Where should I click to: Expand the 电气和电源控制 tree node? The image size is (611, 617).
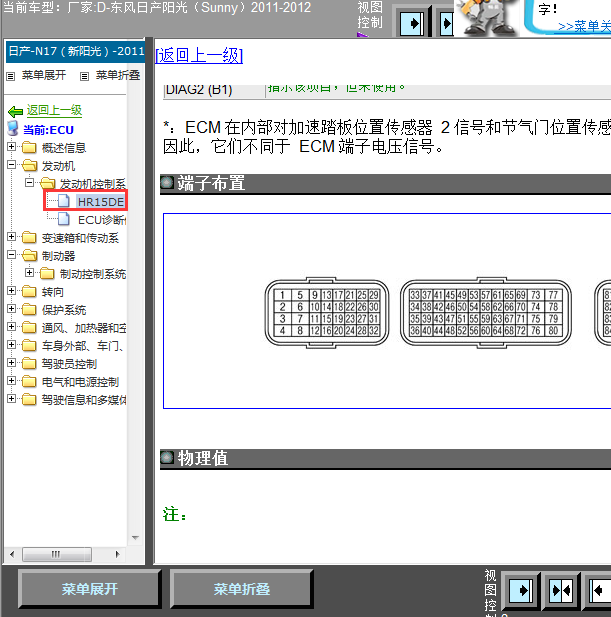[x=11, y=381]
